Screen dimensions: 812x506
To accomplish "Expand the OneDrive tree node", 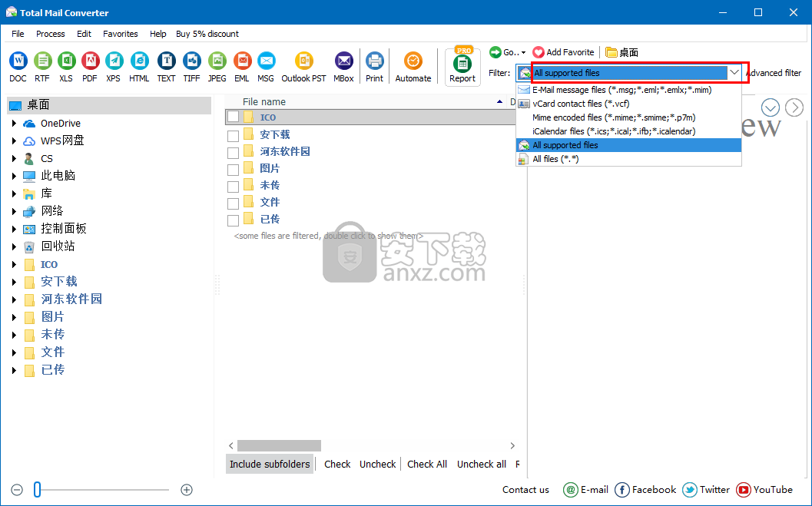I will coord(14,123).
